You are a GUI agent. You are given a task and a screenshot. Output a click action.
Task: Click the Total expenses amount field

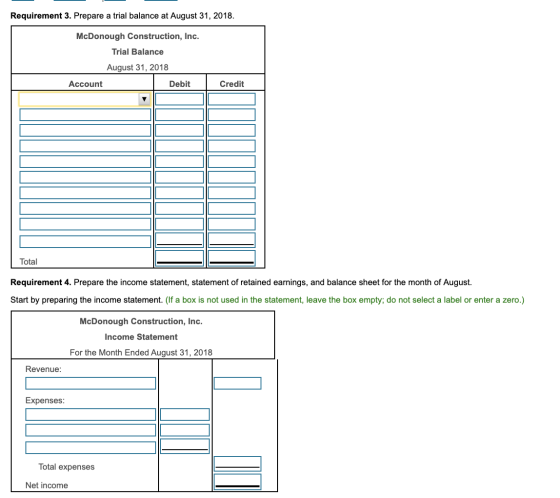(x=238, y=464)
